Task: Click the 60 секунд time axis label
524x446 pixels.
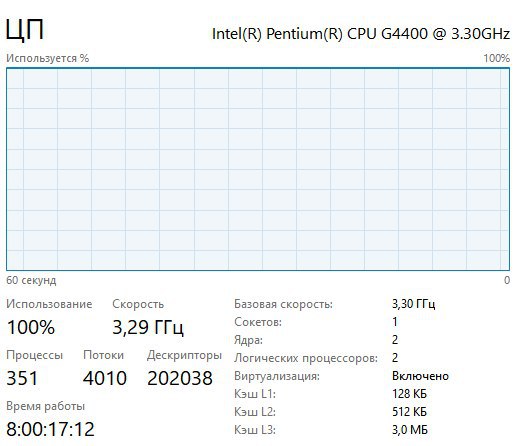Action: [x=31, y=280]
